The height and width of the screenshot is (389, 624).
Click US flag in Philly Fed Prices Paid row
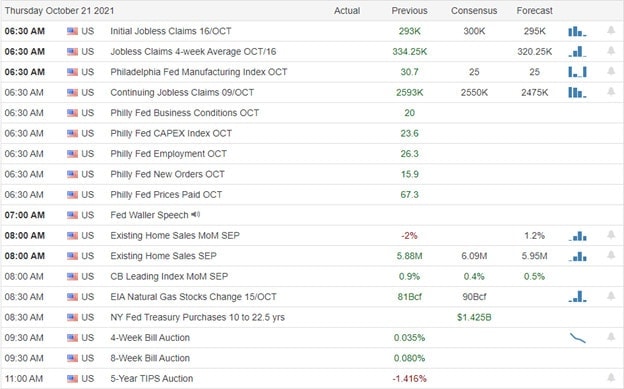[72, 195]
